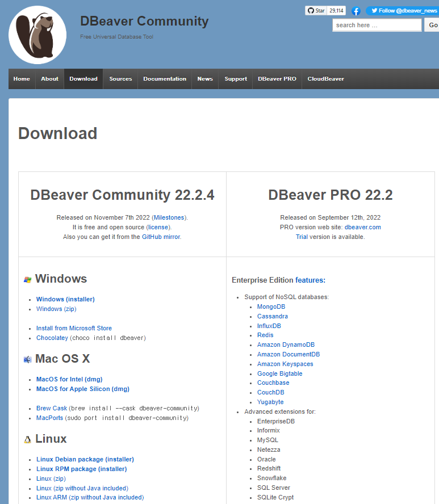Click the 'SQLite Crypt' list entry
439x504 pixels.
click(x=275, y=497)
